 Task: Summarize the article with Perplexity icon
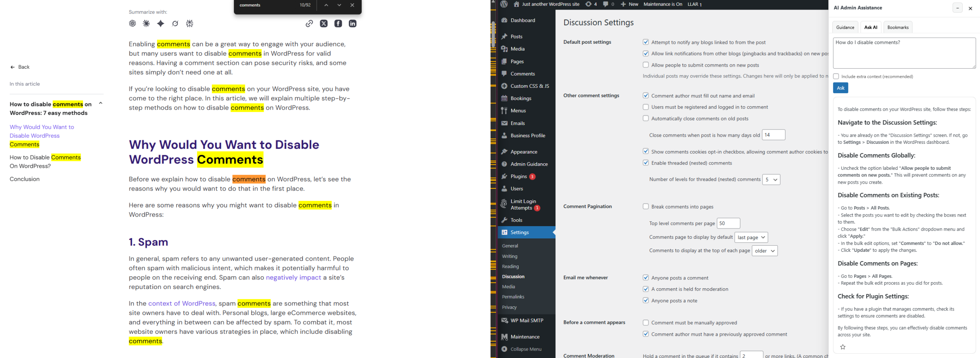(189, 23)
